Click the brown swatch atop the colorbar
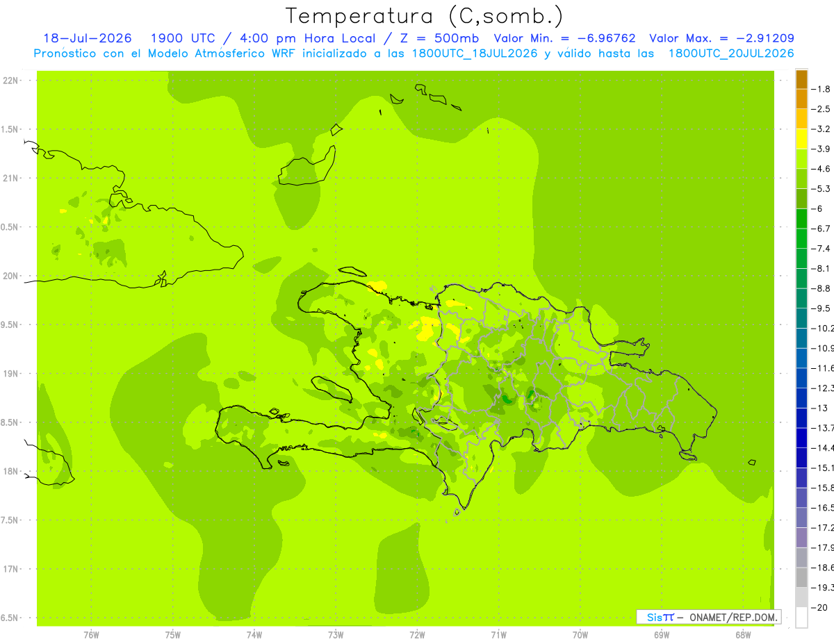 click(x=801, y=79)
